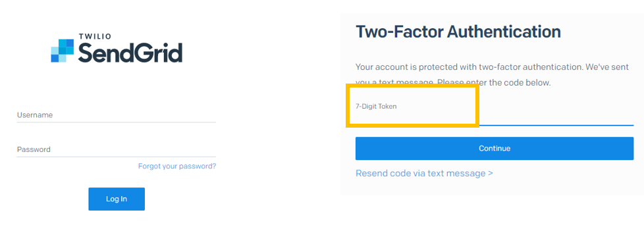Click the blue underline of token field

click(x=556, y=125)
